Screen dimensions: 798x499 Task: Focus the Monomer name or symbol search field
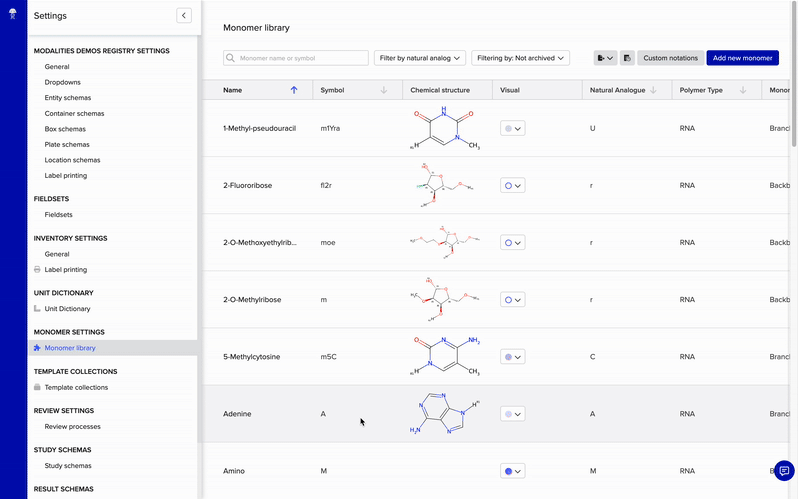pyautogui.click(x=296, y=58)
